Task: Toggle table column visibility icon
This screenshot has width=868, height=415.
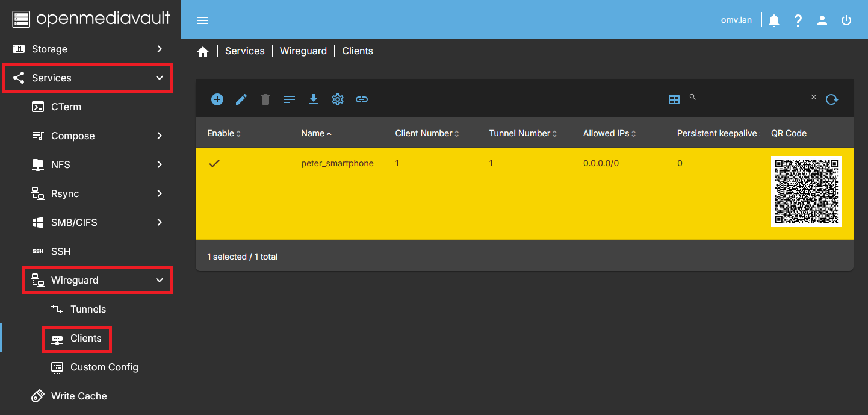Action: tap(674, 99)
